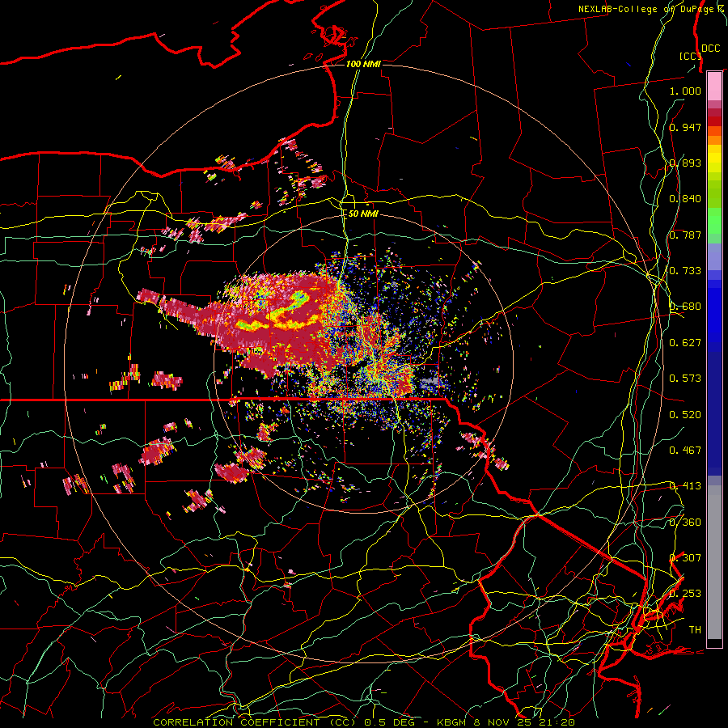Select the 0.947 scale value
This screenshot has width=728, height=728.
[685, 127]
